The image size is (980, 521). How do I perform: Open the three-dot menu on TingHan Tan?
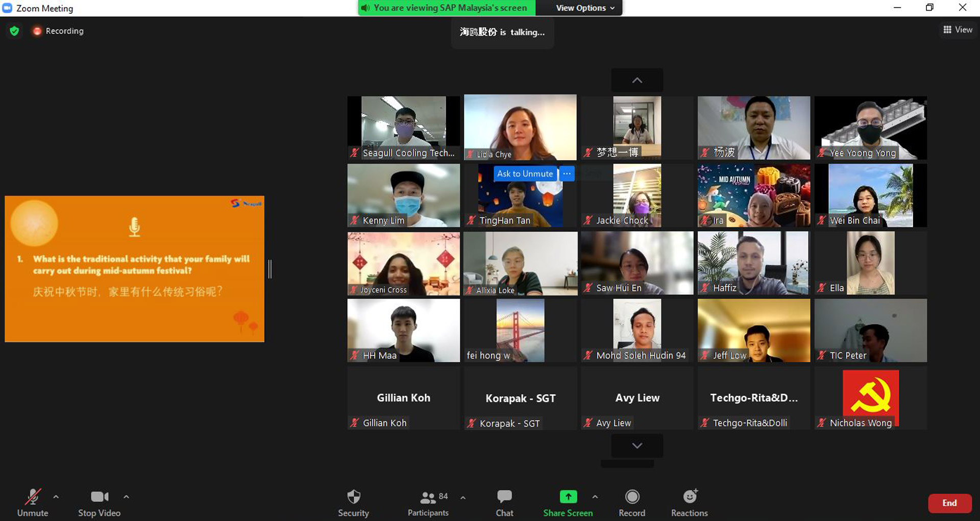pos(567,173)
